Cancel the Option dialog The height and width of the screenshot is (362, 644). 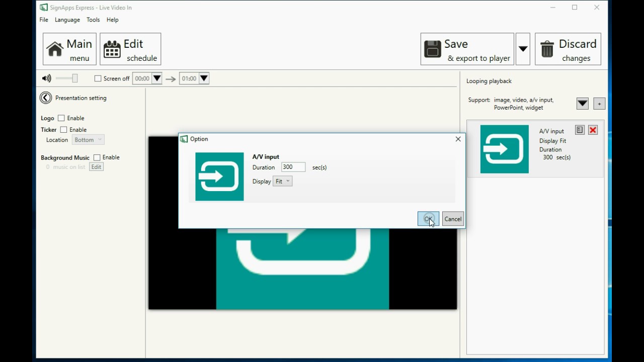[x=453, y=219]
